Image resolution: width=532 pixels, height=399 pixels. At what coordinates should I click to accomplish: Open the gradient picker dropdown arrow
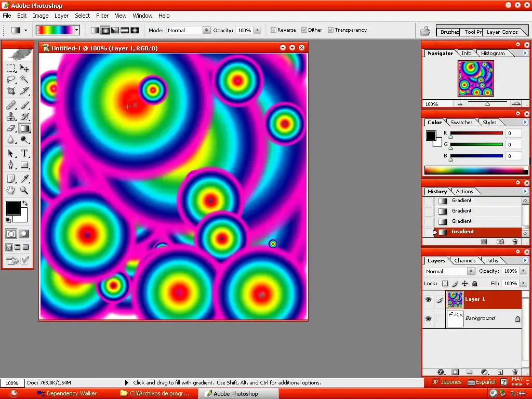coord(77,30)
